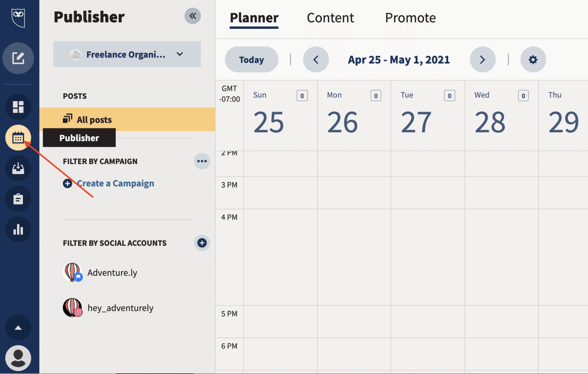Click the profile avatar at sidebar bottom
Screen dimensions: 588x374
click(x=18, y=358)
